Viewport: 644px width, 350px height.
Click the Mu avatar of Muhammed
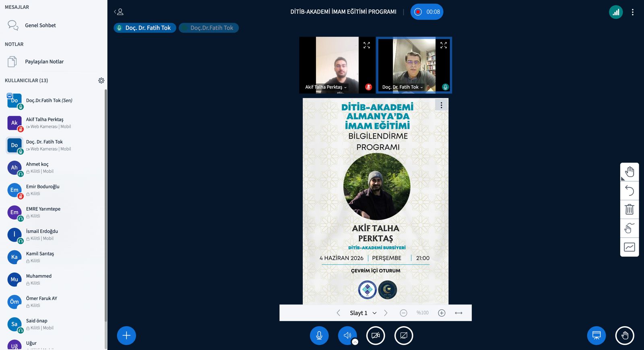point(14,280)
